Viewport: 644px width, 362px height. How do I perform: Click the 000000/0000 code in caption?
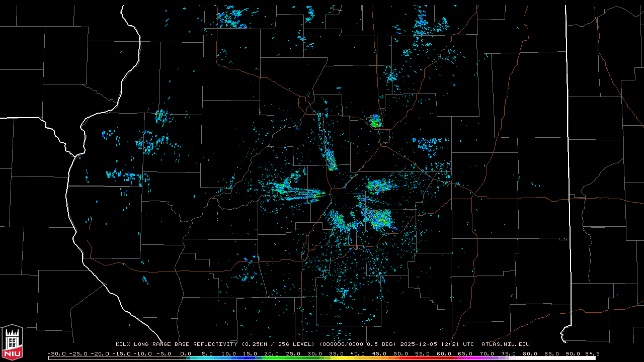344,344
